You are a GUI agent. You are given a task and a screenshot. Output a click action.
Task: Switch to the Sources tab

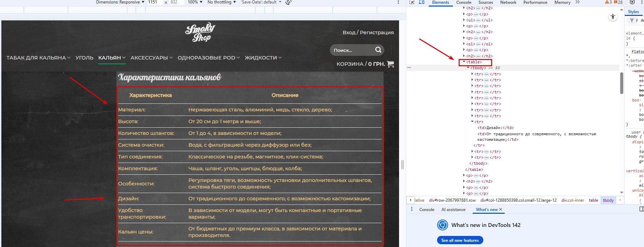tap(486, 2)
